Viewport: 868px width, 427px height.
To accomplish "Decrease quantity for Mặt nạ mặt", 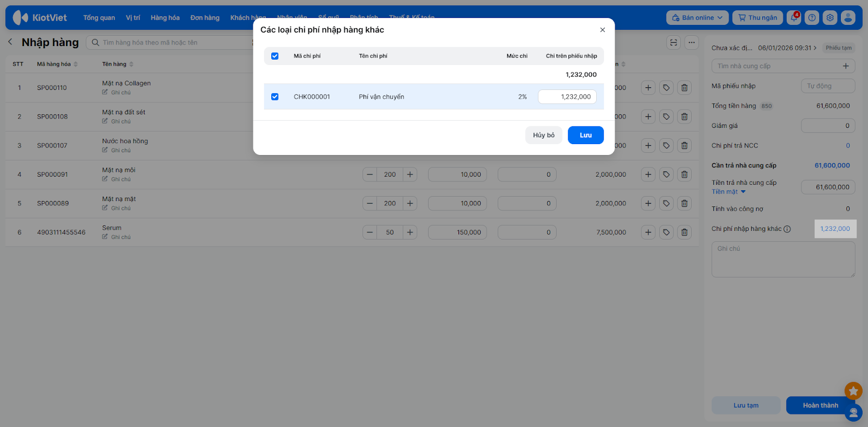I will click(x=370, y=203).
